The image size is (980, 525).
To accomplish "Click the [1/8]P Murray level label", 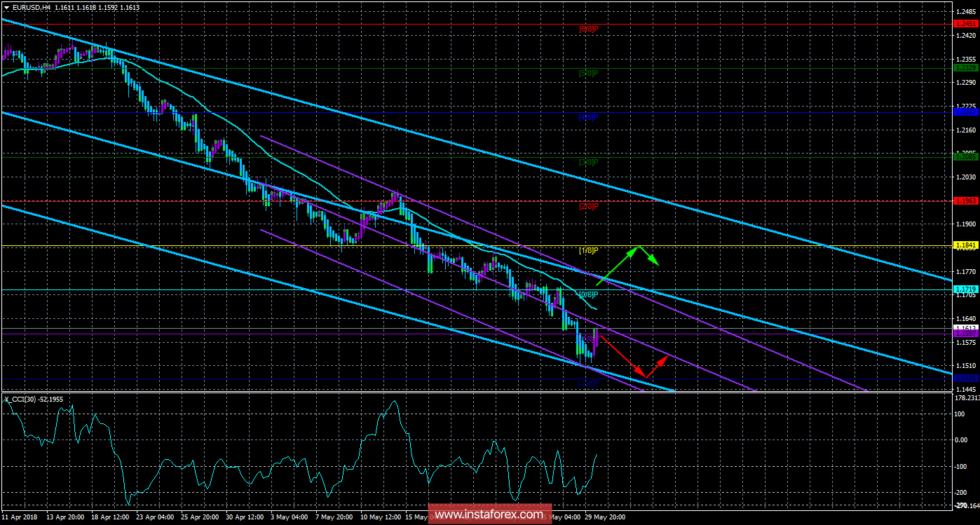I will 589,250.
